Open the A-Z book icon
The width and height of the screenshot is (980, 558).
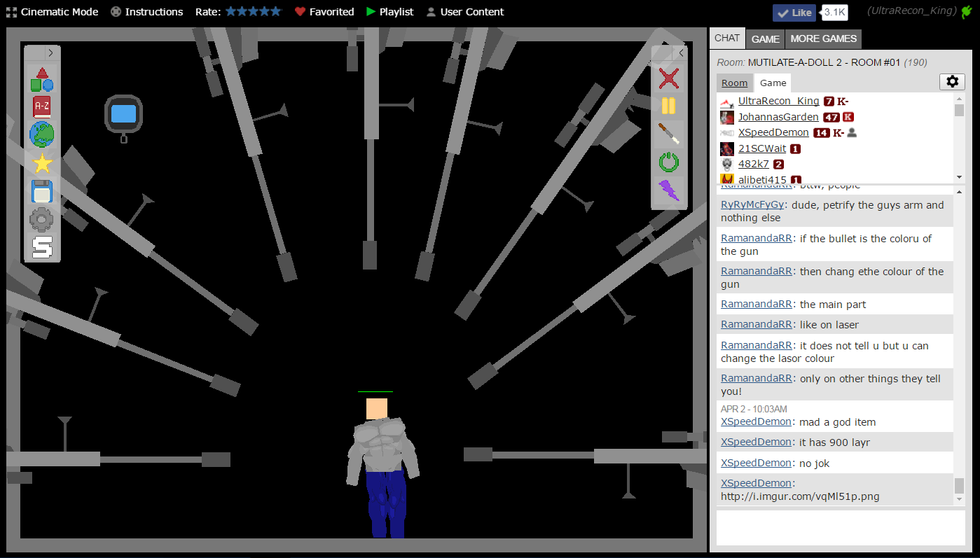[x=42, y=107]
